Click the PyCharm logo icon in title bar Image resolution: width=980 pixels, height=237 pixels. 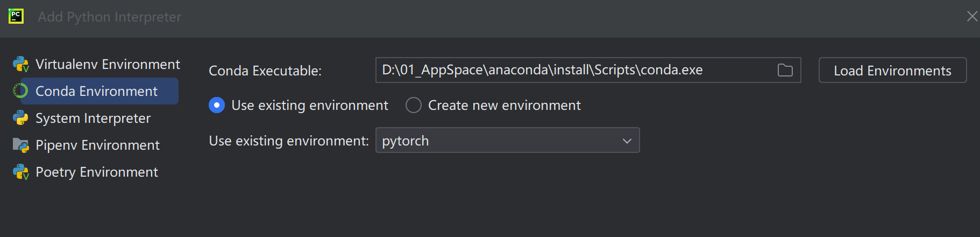[x=16, y=16]
